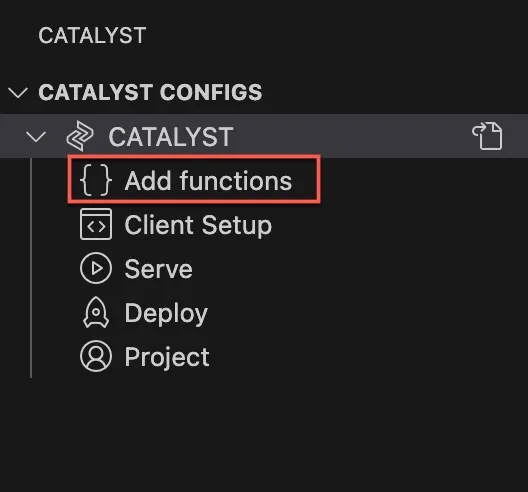Click the Serve play circle icon
Screen dimensions: 528x492
96,268
